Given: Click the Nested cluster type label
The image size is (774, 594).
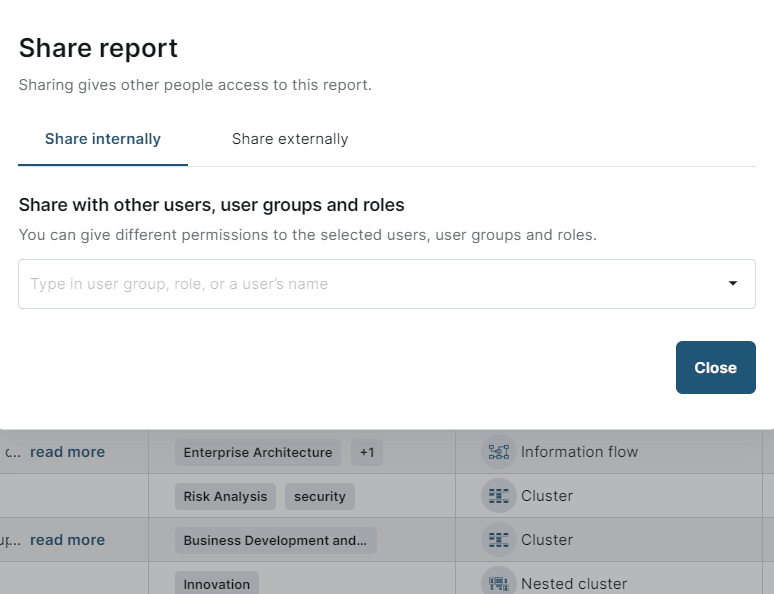Looking at the screenshot, I should point(574,583).
